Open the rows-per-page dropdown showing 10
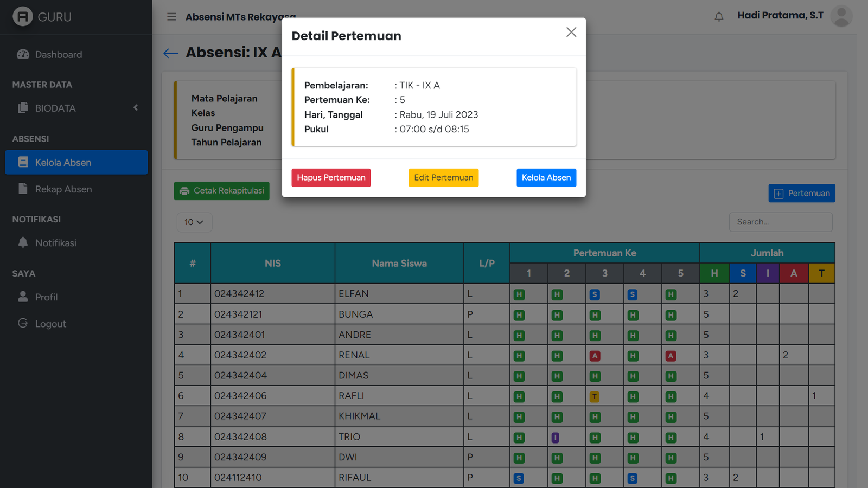868x488 pixels. [x=194, y=222]
